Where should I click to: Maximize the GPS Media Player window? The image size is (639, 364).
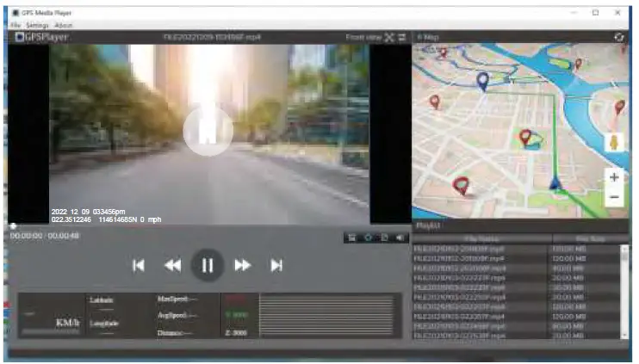[x=595, y=13]
